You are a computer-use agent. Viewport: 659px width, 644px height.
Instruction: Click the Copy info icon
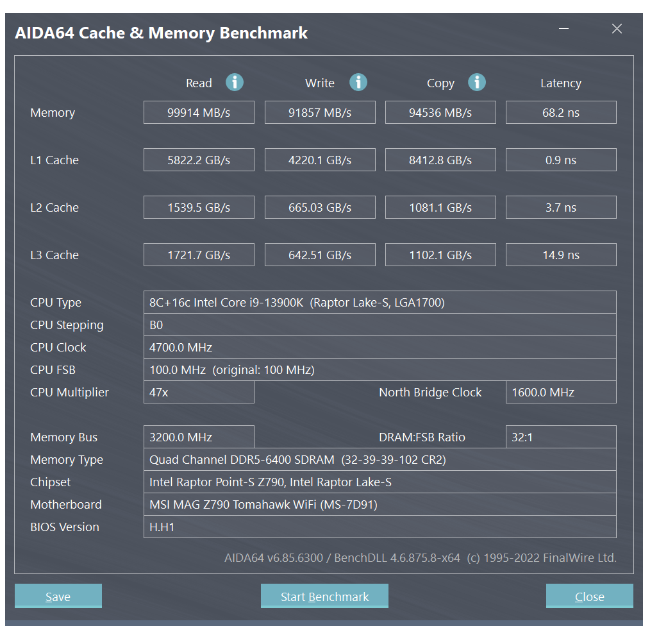[x=477, y=83]
